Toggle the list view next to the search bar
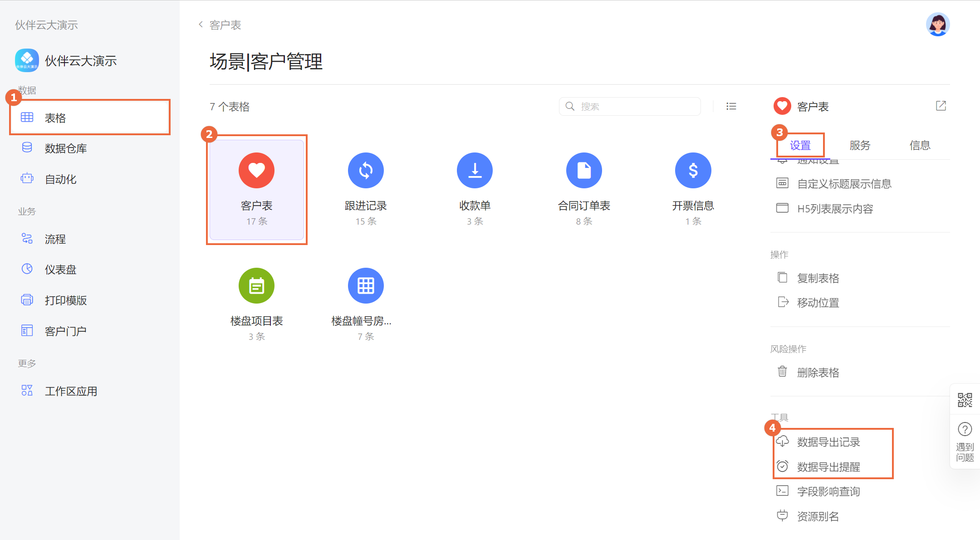 (731, 106)
